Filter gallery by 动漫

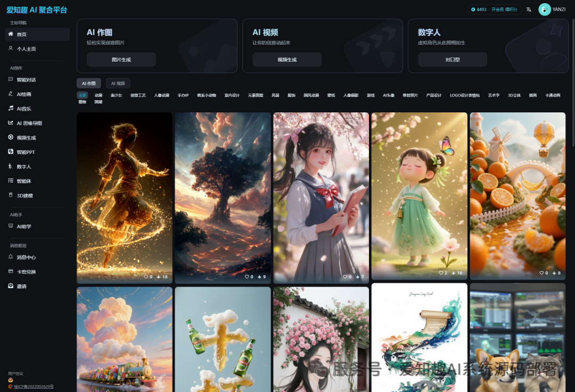[98, 95]
